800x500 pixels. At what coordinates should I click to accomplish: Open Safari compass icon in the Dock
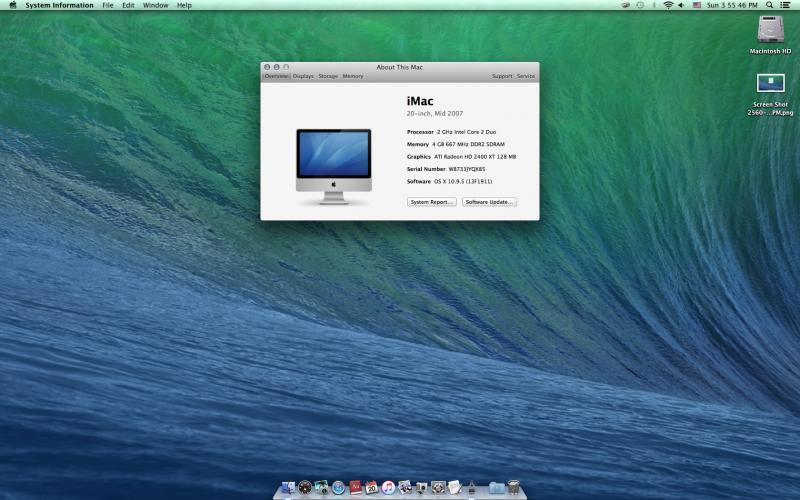tap(338, 487)
